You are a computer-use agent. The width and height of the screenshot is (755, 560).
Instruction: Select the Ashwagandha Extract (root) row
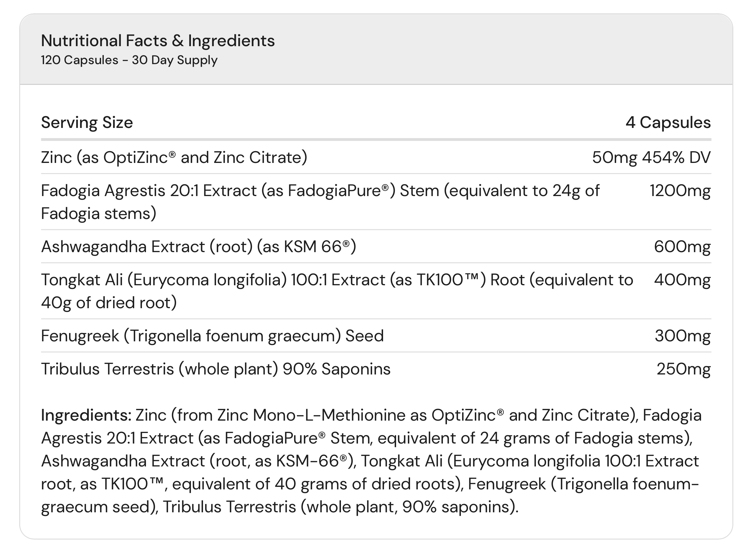(x=376, y=247)
